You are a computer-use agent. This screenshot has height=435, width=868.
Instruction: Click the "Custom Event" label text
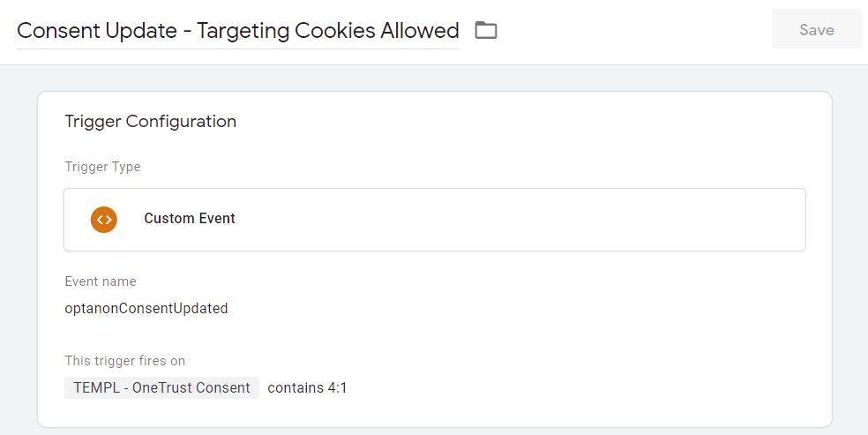(x=190, y=219)
